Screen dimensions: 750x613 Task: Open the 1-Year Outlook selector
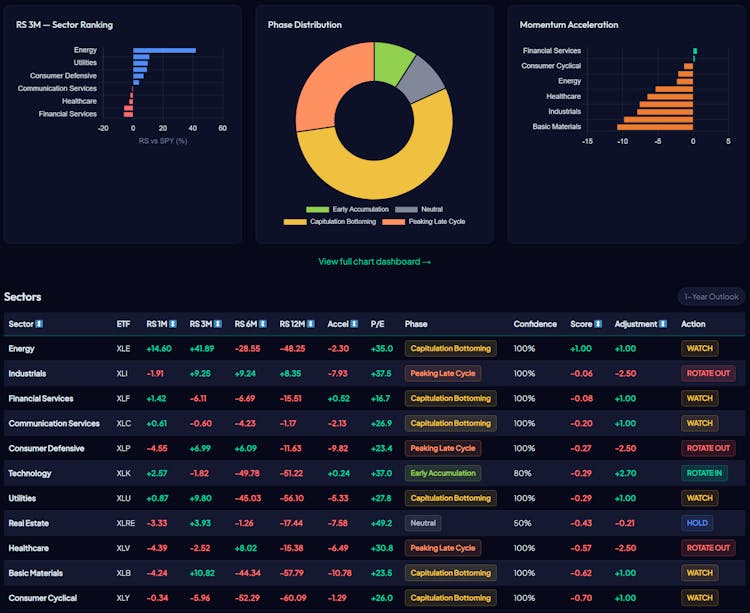pos(711,296)
